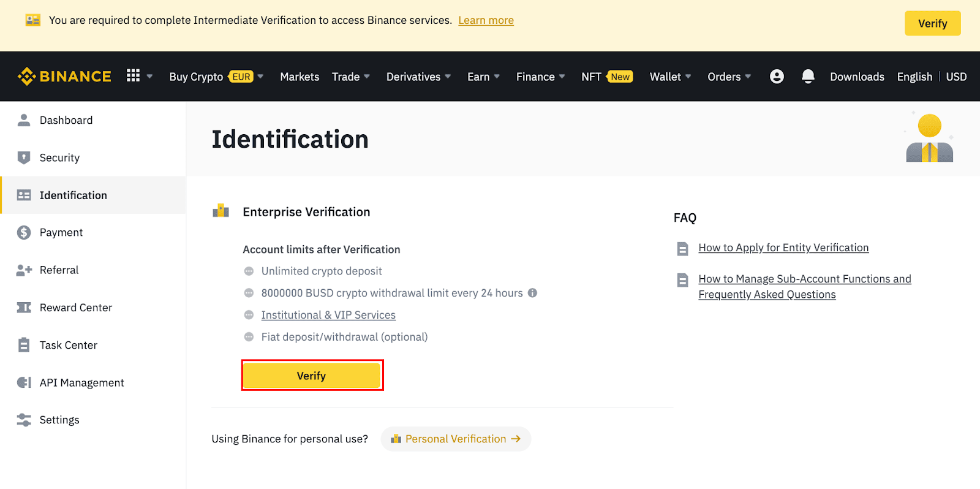980x489 pixels.
Task: Expand the Derivatives menu dropdown
Action: click(448, 77)
